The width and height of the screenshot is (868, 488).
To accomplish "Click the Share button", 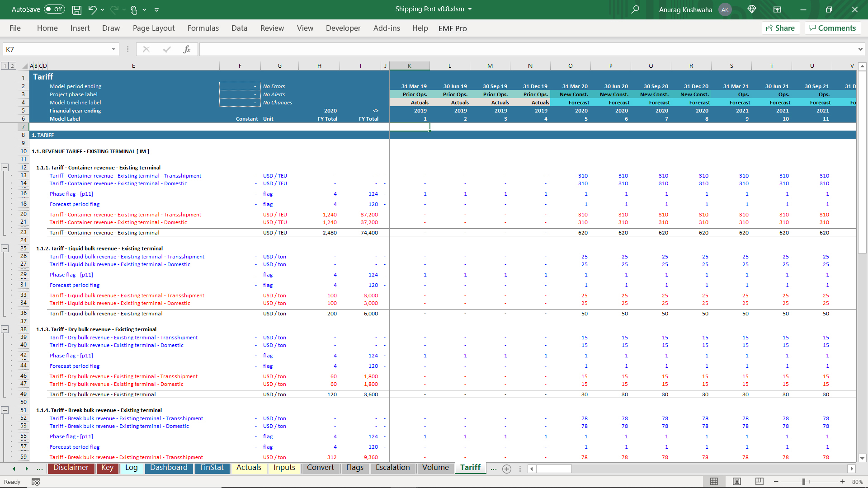I will (x=781, y=28).
